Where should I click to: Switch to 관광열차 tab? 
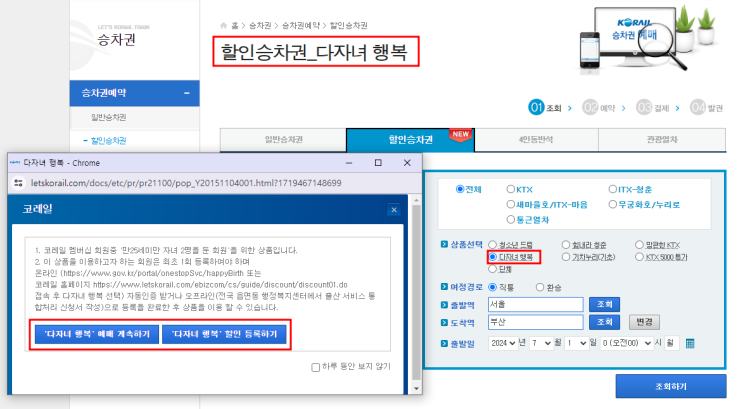tap(662, 140)
